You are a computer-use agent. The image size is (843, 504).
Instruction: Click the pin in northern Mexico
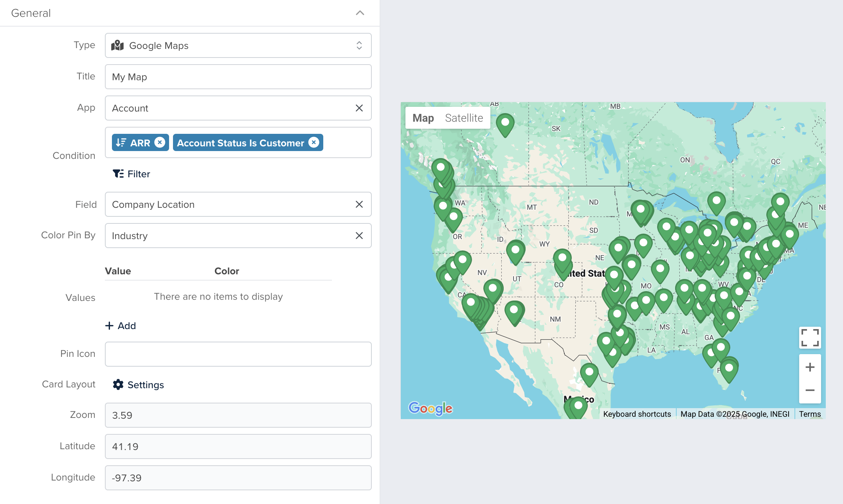[x=589, y=375]
